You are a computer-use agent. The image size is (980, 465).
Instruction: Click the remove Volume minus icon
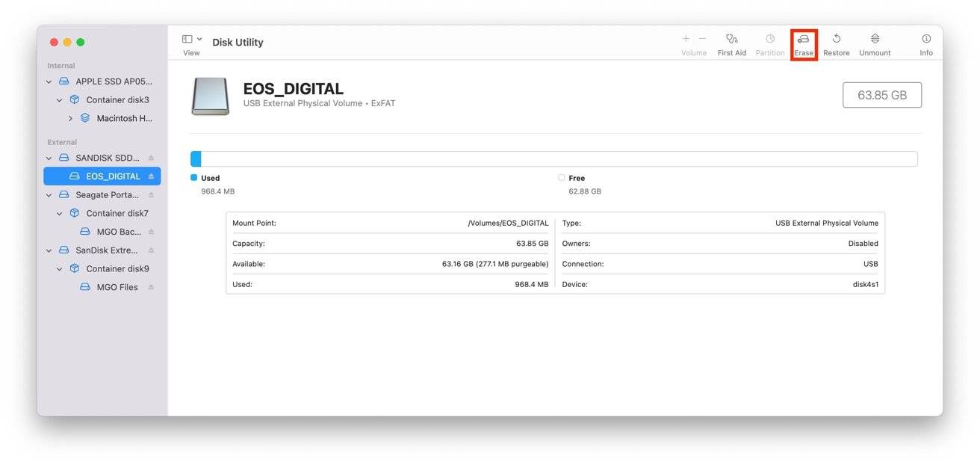coord(701,37)
